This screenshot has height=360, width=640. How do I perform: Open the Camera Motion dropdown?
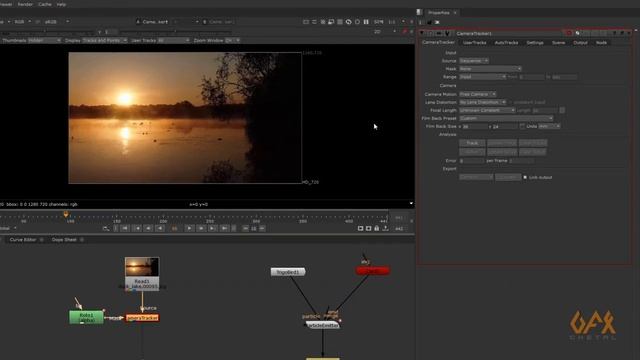478,94
